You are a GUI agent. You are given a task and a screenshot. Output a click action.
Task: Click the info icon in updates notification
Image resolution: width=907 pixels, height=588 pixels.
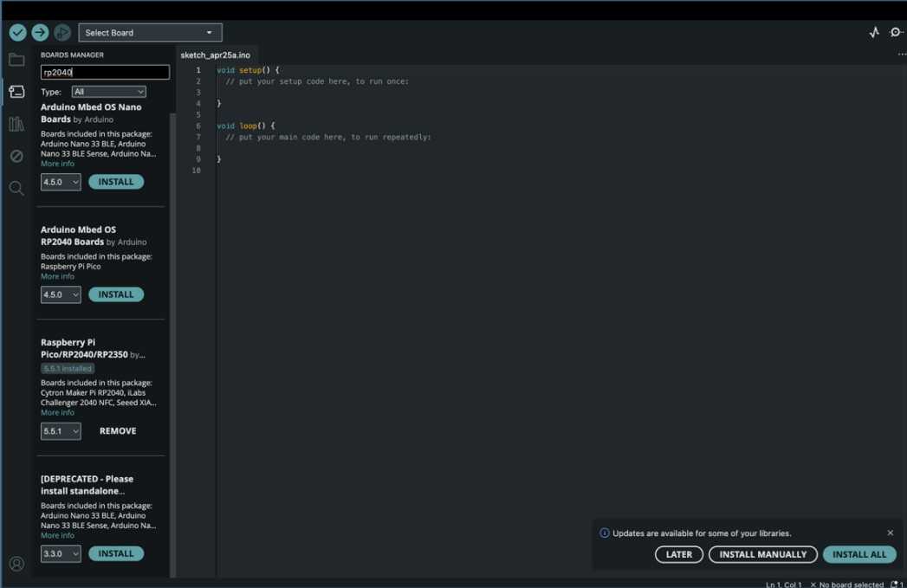pos(605,533)
